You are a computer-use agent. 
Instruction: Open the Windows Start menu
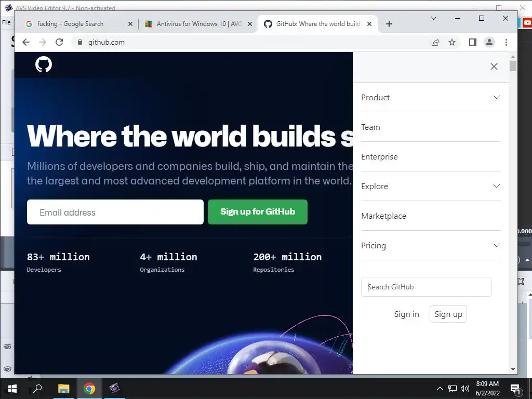12,389
